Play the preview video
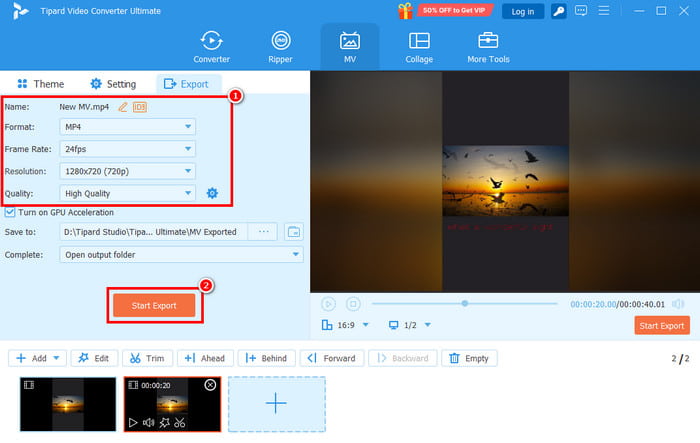Image resolution: width=700 pixels, height=443 pixels. [x=329, y=303]
